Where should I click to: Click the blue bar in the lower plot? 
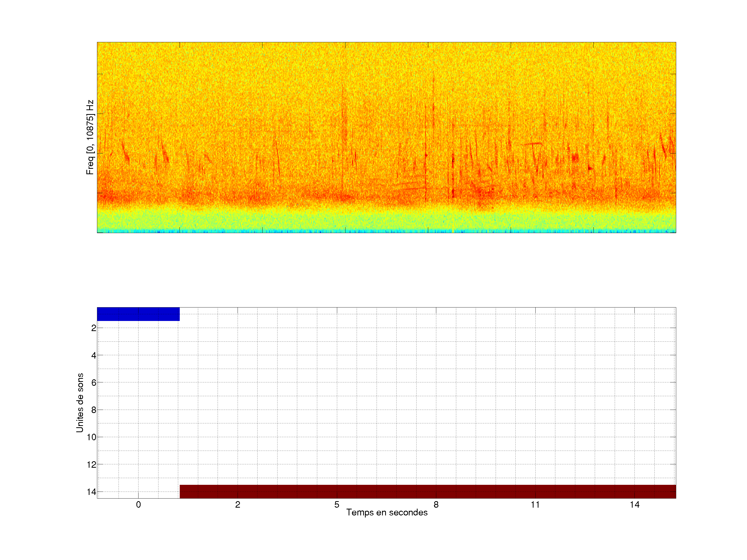(138, 314)
